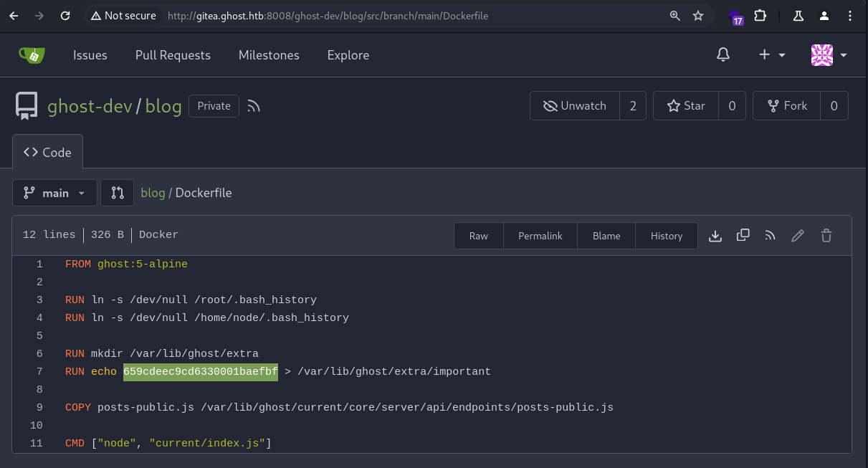
Task: Click the browser forward arrow
Action: coord(39,16)
